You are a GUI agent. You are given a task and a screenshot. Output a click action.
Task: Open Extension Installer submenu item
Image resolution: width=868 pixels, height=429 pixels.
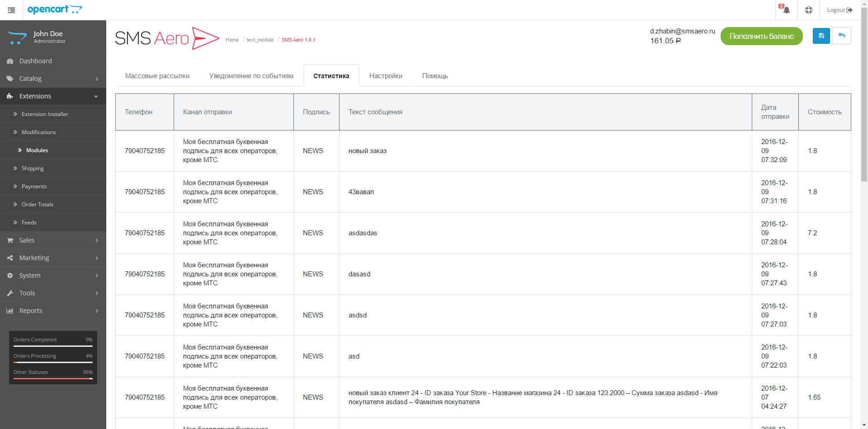coord(53,114)
